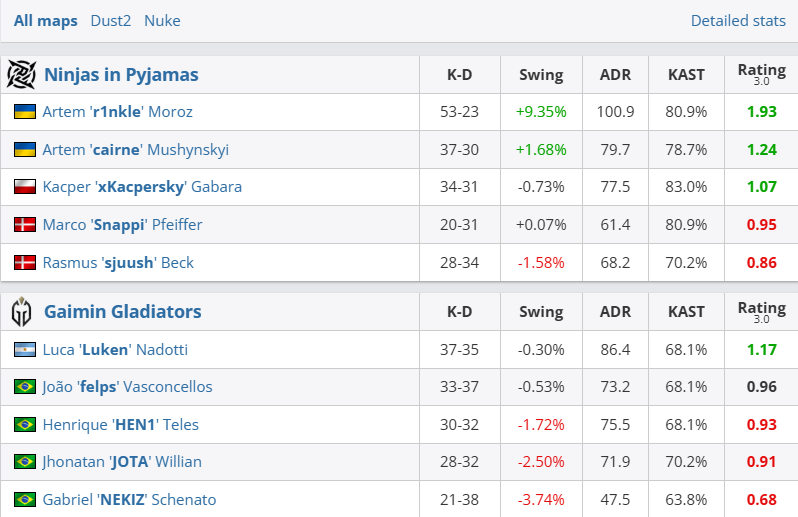Open Jhonatan 'JOTA' Willian player profile
The height and width of the screenshot is (517, 798).
click(122, 462)
